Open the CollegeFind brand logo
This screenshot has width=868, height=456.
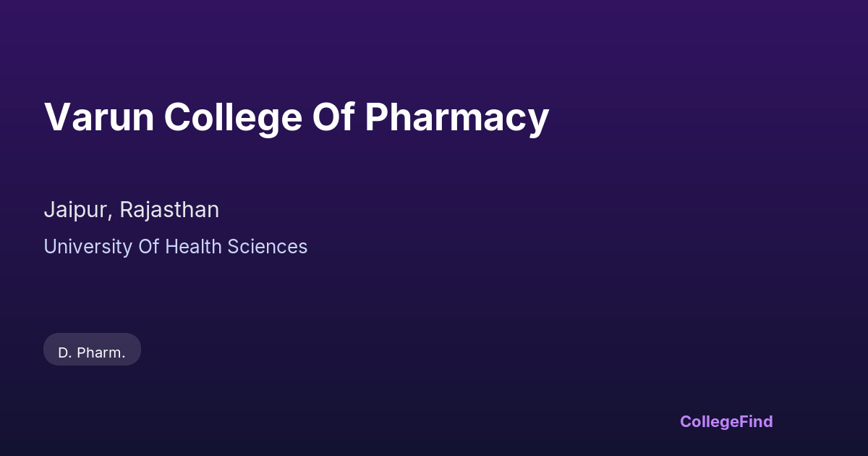click(x=726, y=421)
